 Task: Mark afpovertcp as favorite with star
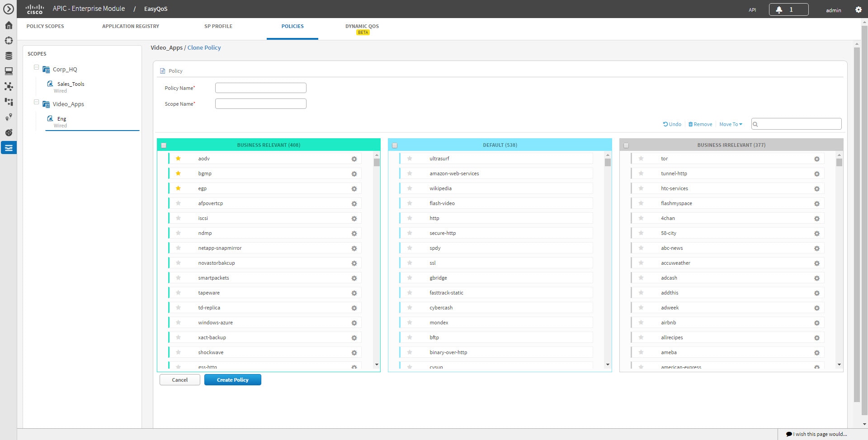178,203
